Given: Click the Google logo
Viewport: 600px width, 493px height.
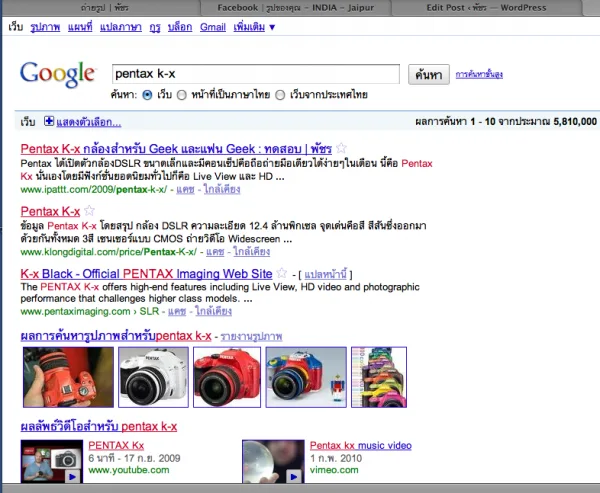Looking at the screenshot, I should tap(57, 74).
